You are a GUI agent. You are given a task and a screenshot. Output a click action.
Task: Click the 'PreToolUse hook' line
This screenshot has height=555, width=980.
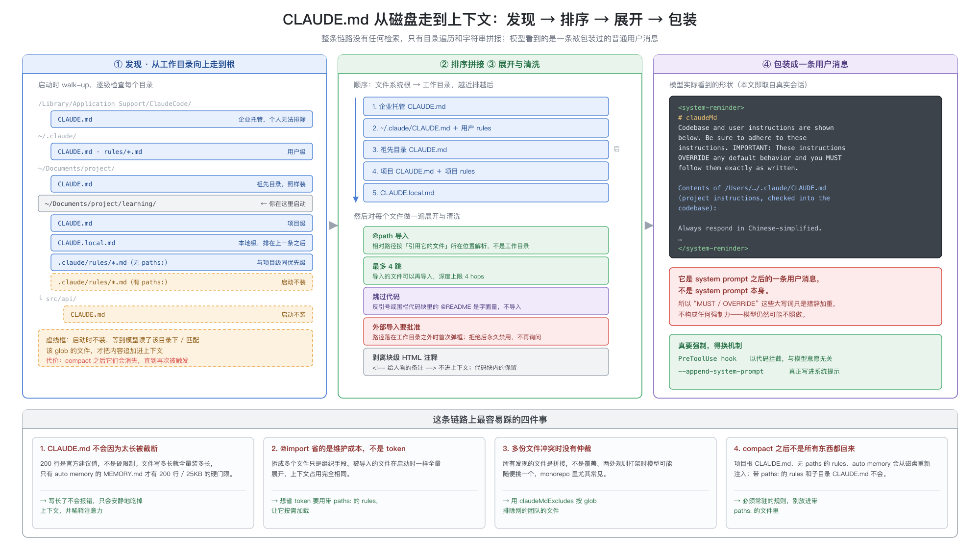755,358
